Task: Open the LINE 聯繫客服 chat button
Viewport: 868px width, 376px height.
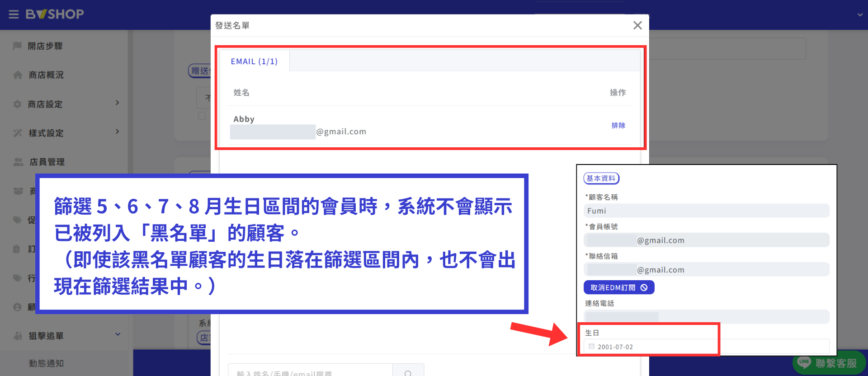Action: (829, 363)
